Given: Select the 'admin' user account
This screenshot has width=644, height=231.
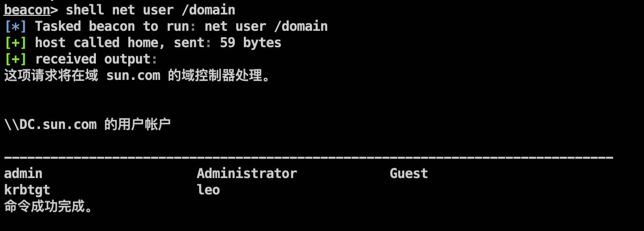Looking at the screenshot, I should click(x=23, y=174).
